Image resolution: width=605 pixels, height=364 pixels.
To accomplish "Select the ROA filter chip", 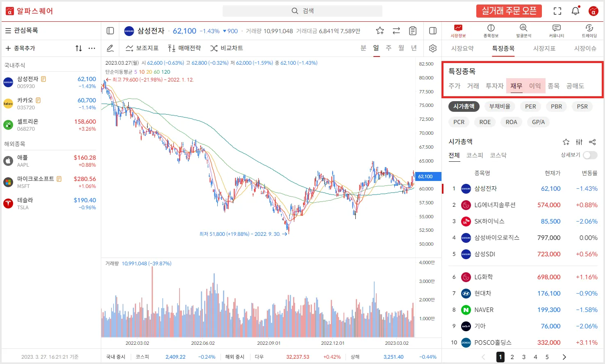I will (511, 122).
